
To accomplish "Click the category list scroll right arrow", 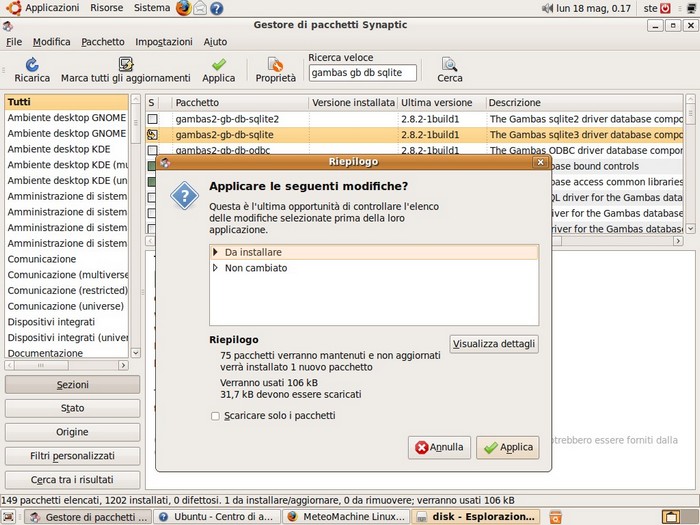I will 123,365.
